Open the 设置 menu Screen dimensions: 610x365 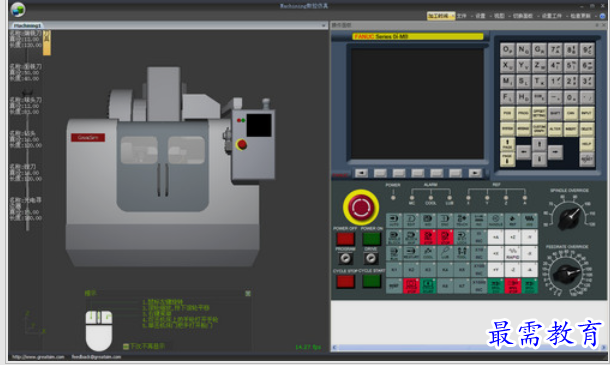coord(481,16)
